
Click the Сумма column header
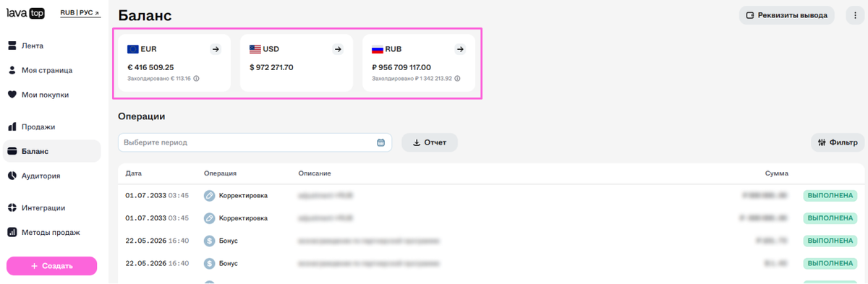point(777,173)
